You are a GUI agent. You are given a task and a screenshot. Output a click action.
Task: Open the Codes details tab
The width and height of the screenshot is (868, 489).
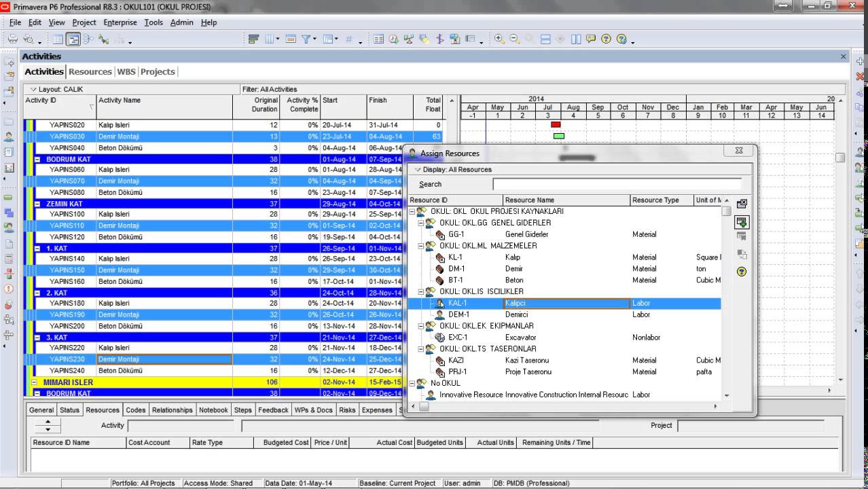[x=136, y=410]
